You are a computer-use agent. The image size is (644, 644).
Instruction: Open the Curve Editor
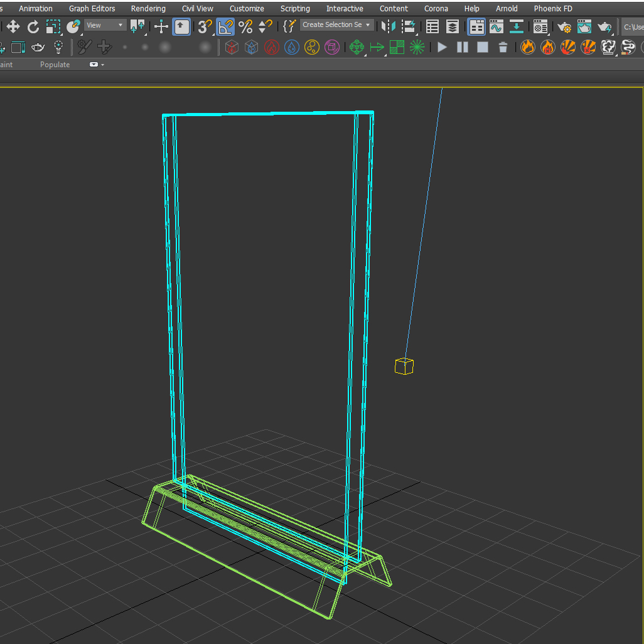tap(496, 26)
